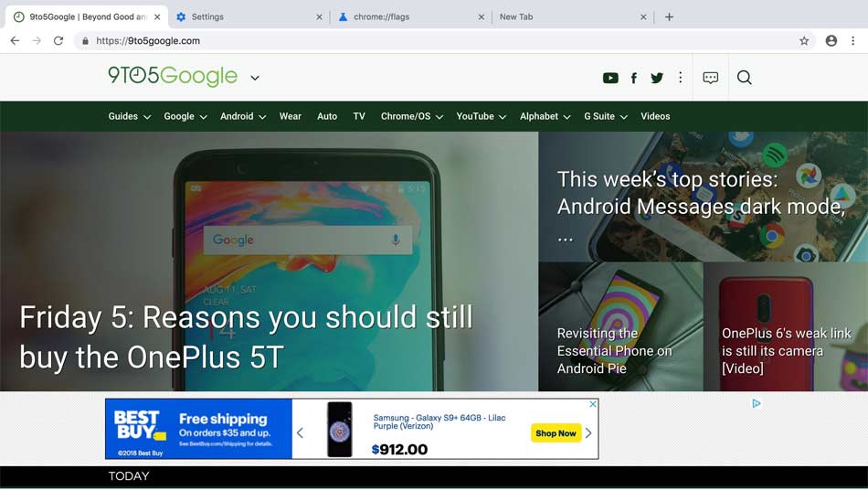Viewport: 868px width, 501px height.
Task: Reload the 9to5google.com page
Action: [x=58, y=40]
